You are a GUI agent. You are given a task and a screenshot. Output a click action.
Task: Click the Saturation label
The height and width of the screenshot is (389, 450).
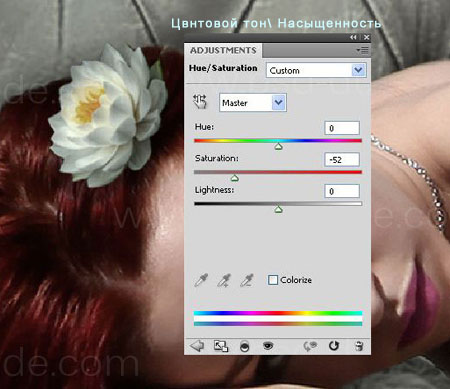[x=217, y=158]
